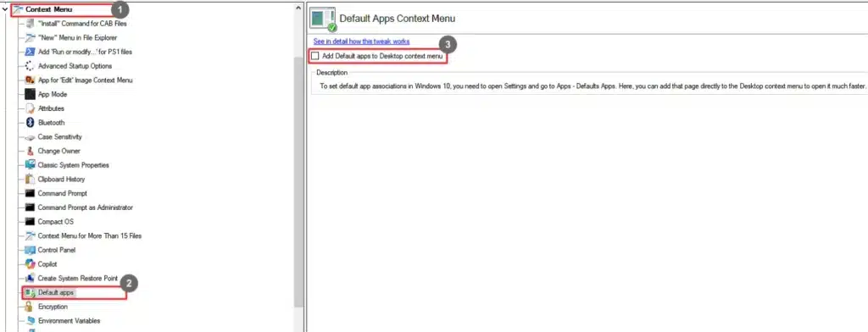This screenshot has width=868, height=332.
Task: Click the black icon beside Command Prompt
Action: pyautogui.click(x=30, y=194)
